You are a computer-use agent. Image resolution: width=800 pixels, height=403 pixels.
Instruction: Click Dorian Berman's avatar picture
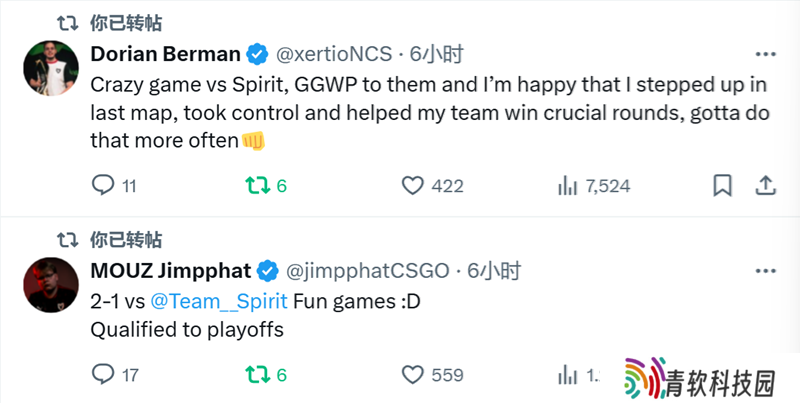point(51,68)
